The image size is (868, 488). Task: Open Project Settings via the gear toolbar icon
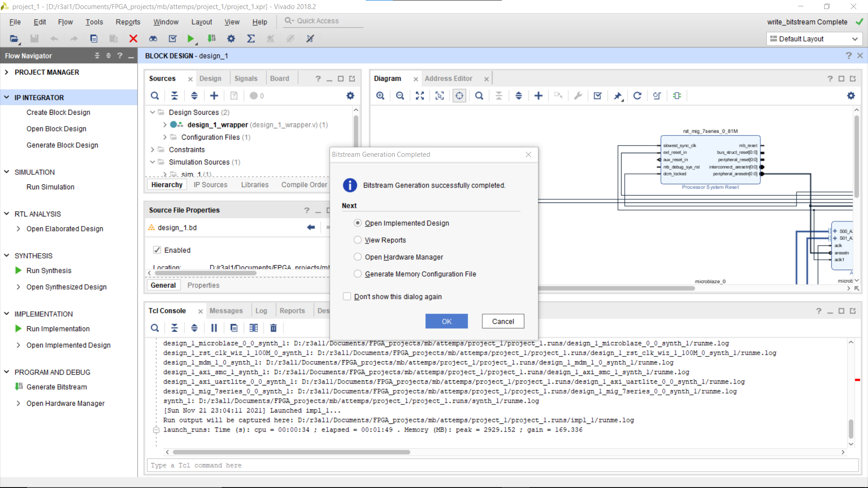(231, 39)
